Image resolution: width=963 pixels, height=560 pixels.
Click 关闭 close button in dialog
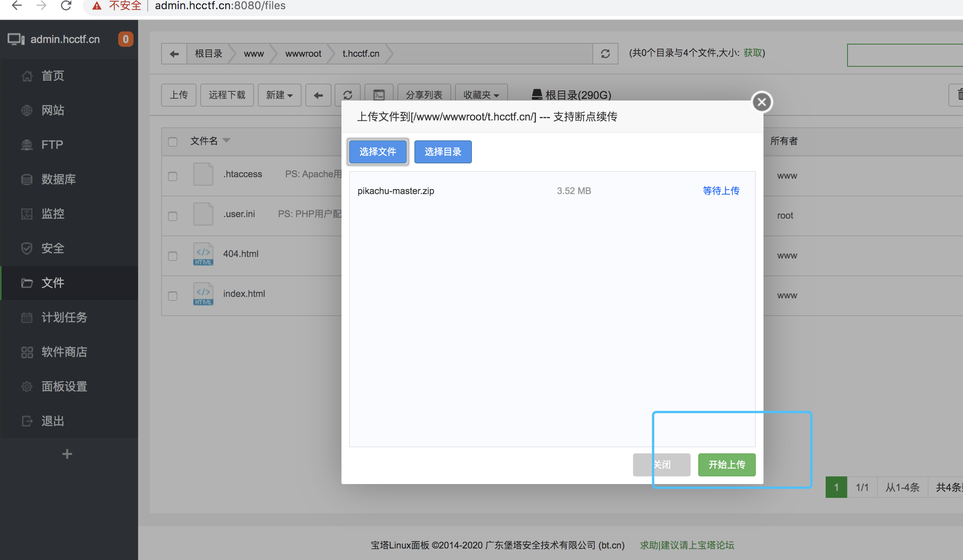[662, 465]
